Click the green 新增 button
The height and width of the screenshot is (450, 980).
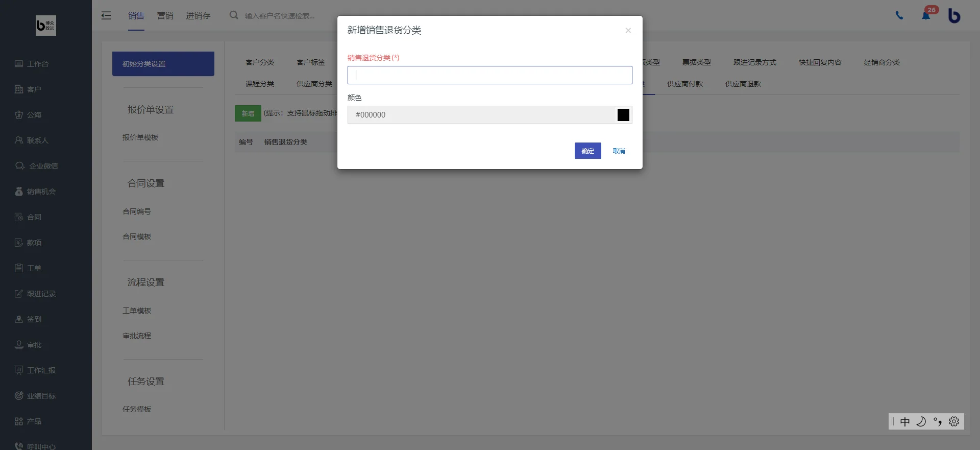248,113
